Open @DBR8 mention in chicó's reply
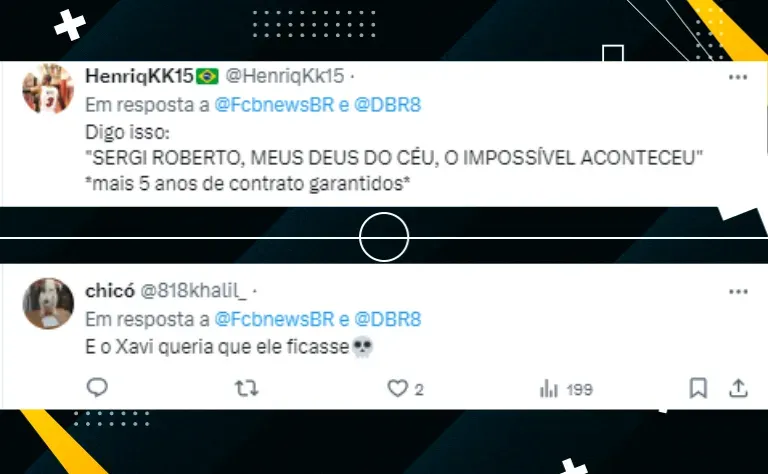The image size is (768, 474). pos(387,319)
